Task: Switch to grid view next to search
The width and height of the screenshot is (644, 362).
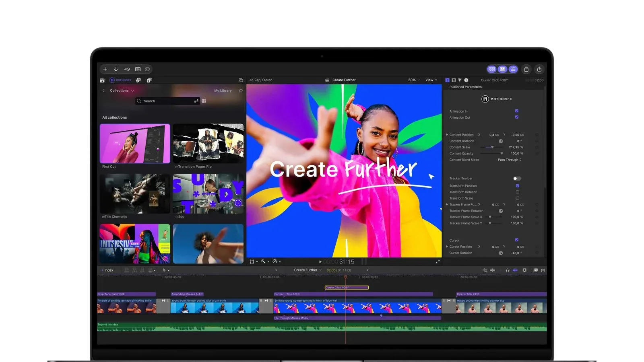Action: (204, 101)
